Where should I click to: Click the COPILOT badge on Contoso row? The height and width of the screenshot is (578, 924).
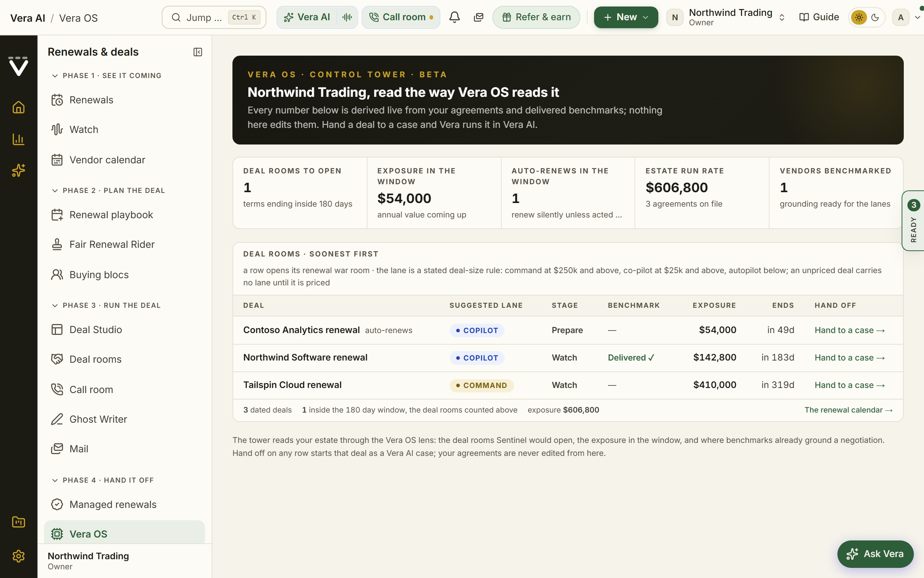pos(477,330)
